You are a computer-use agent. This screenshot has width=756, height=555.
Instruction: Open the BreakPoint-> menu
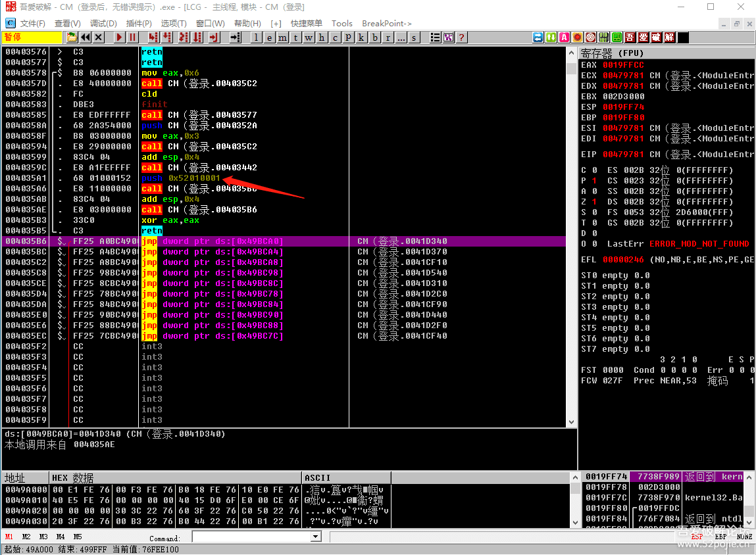click(387, 23)
